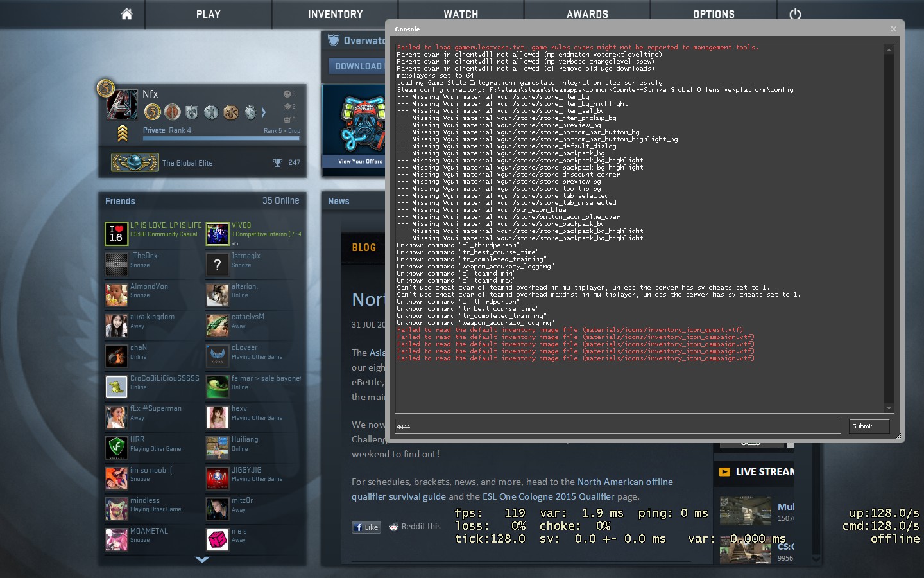Click the Friends panel header
The width and height of the screenshot is (924, 578).
pos(202,201)
